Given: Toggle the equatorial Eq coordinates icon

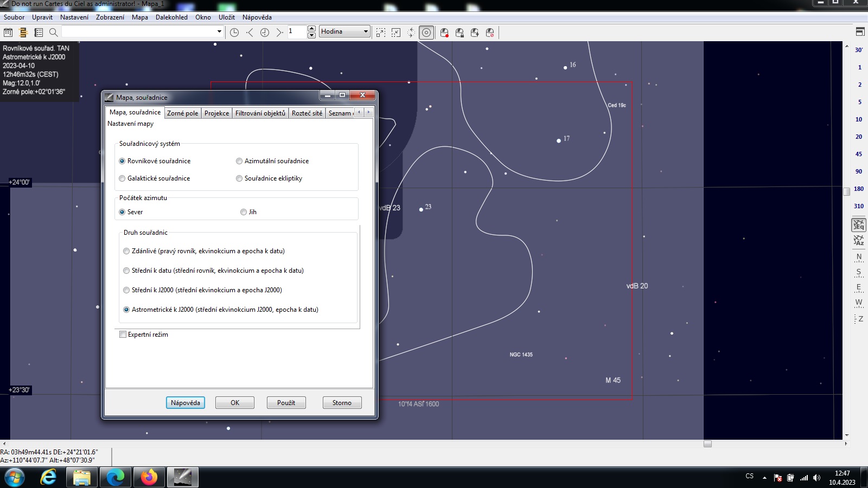Looking at the screenshot, I should pos(858,224).
